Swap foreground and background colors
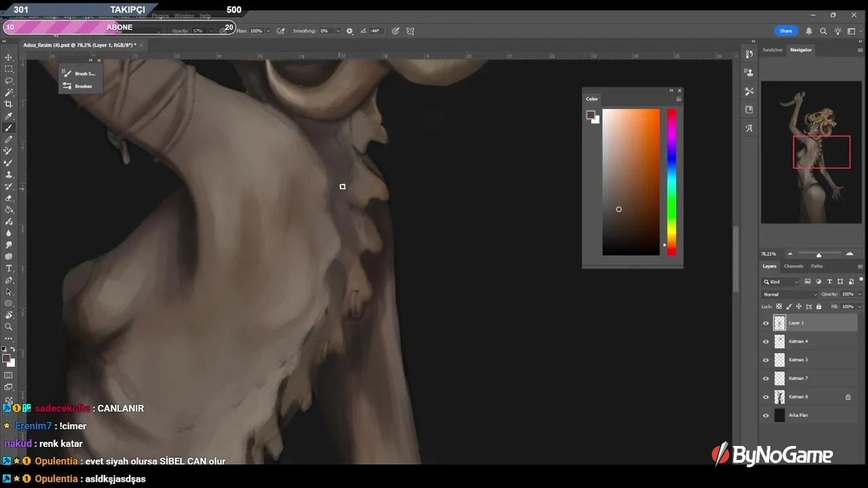 coord(12,350)
